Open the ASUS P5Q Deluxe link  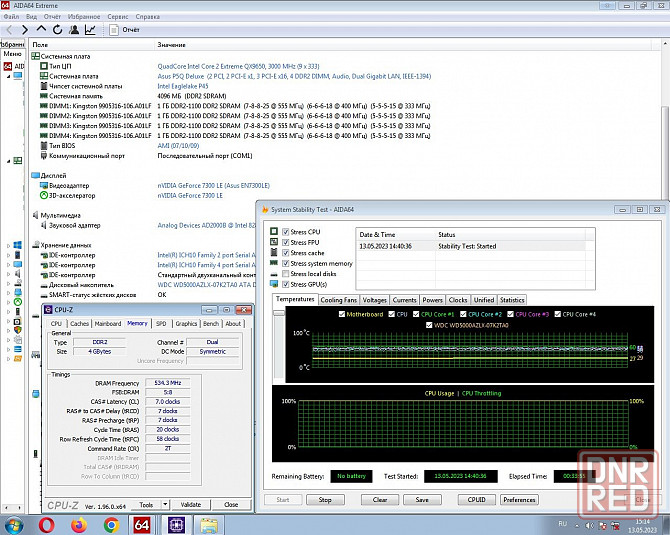click(x=294, y=76)
